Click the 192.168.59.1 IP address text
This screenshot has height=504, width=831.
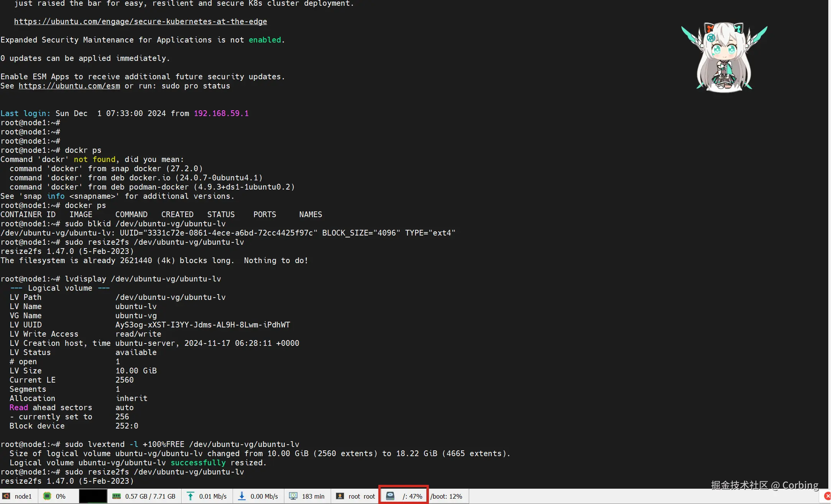click(221, 113)
